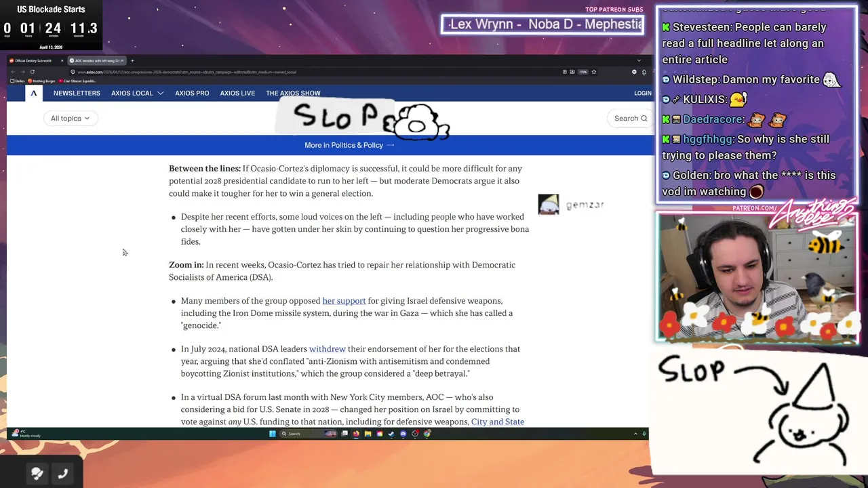Screen dimensions: 868x488
Task: Open the 'her support' hyperlink
Action: coord(344,301)
